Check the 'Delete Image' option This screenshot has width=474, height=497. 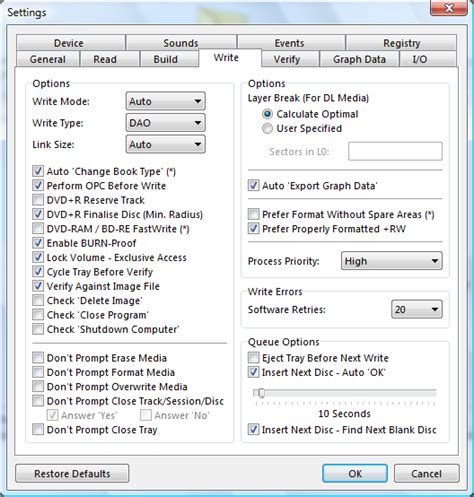[38, 300]
